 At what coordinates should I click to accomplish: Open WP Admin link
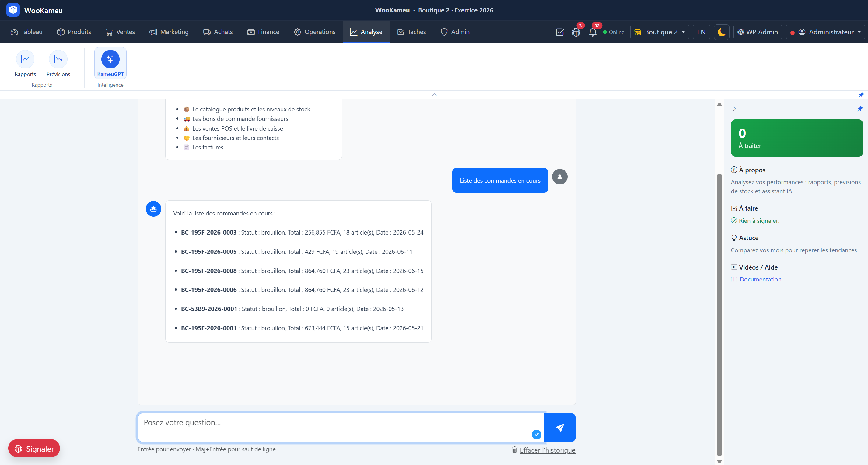[x=758, y=32]
